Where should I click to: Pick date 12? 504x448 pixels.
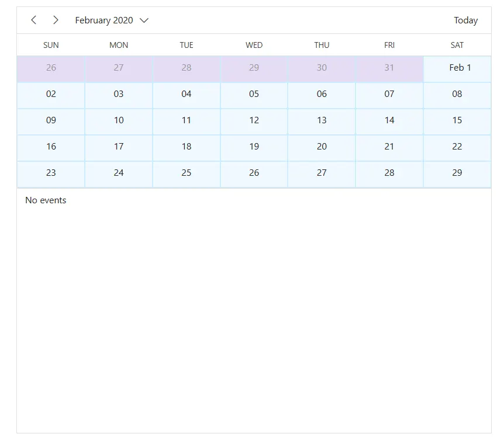pos(254,121)
